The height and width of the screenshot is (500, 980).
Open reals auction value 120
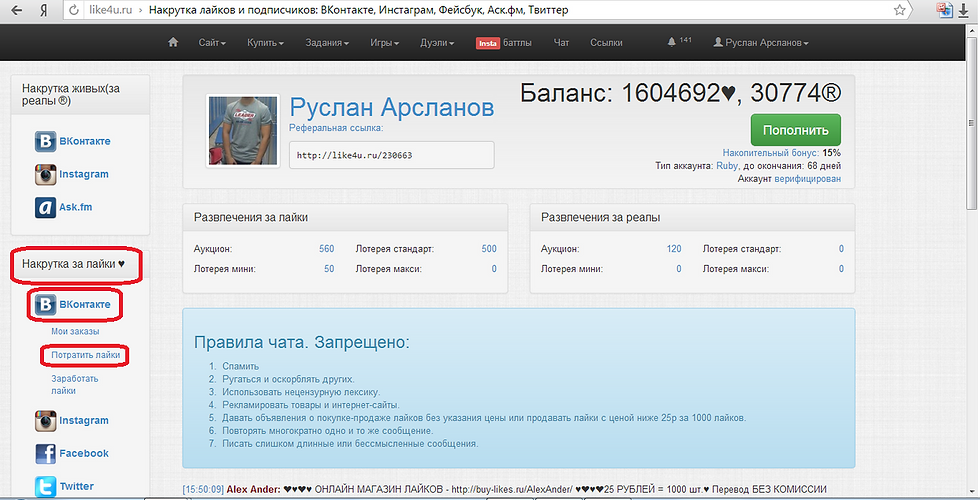coord(674,249)
